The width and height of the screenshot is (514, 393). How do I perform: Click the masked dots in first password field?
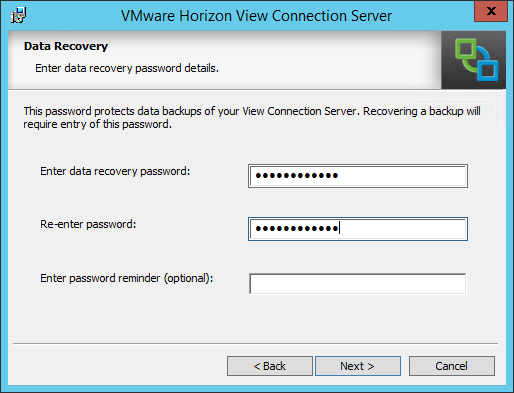coord(297,175)
